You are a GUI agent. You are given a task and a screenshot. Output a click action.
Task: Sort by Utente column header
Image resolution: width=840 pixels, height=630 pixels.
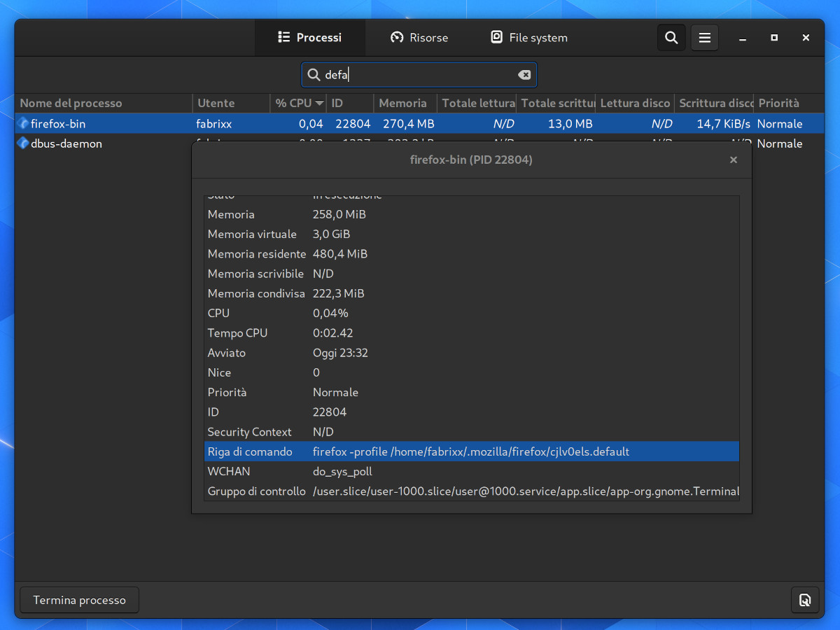231,103
